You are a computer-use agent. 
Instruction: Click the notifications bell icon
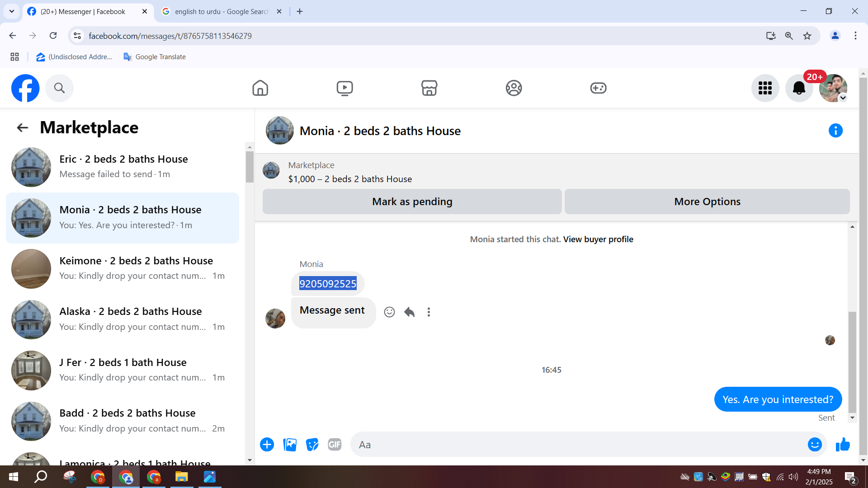coord(799,88)
